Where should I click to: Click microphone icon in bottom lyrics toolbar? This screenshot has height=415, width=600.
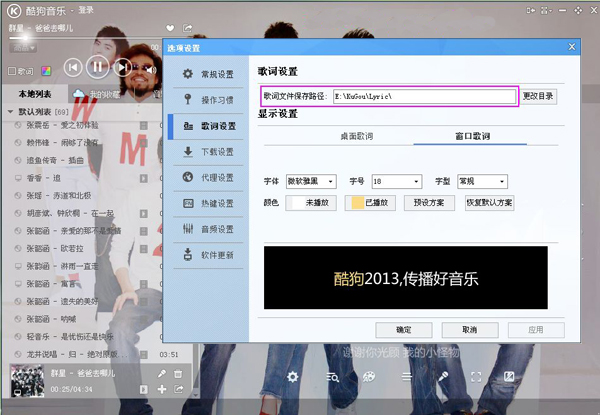click(443, 377)
